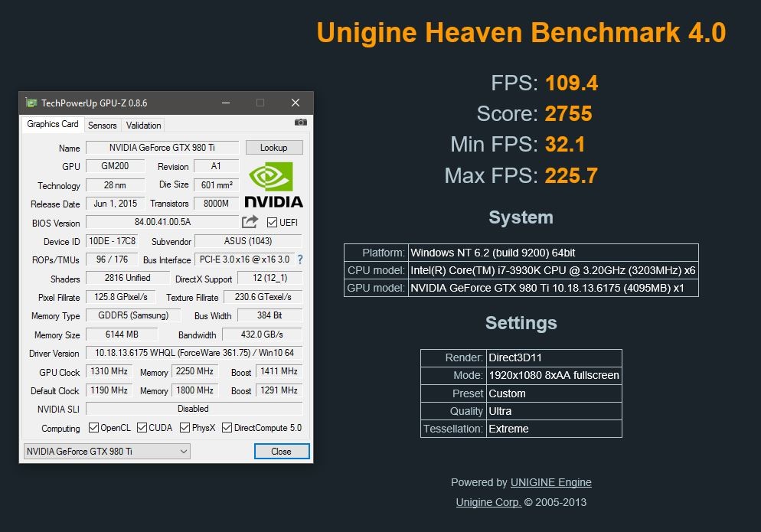
Task: Click the Subvendor value ASUS (1043)
Action: [x=248, y=241]
